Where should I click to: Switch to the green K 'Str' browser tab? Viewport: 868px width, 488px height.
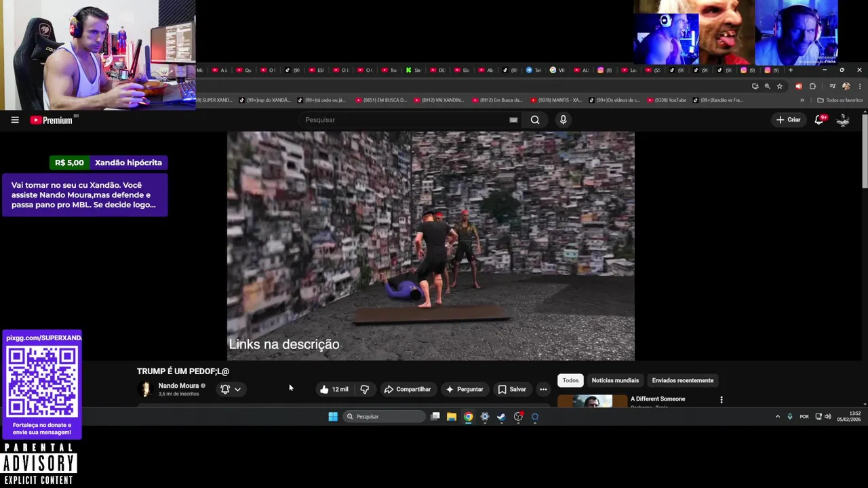pyautogui.click(x=414, y=70)
